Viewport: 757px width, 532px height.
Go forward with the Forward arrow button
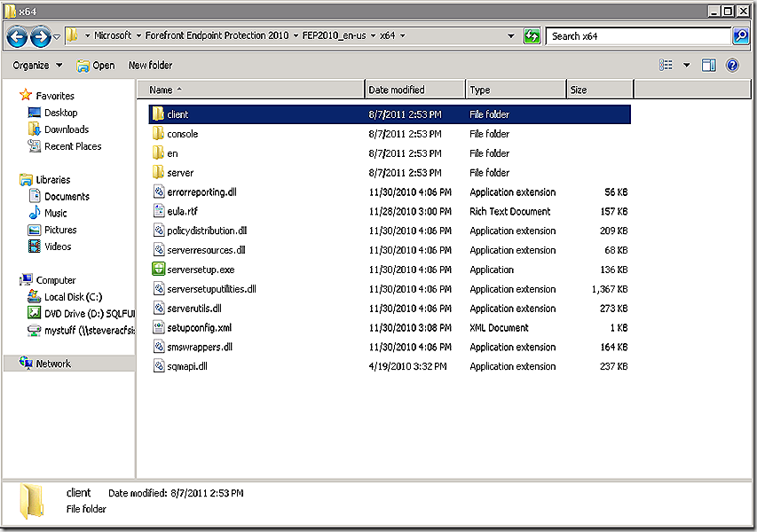tap(41, 36)
